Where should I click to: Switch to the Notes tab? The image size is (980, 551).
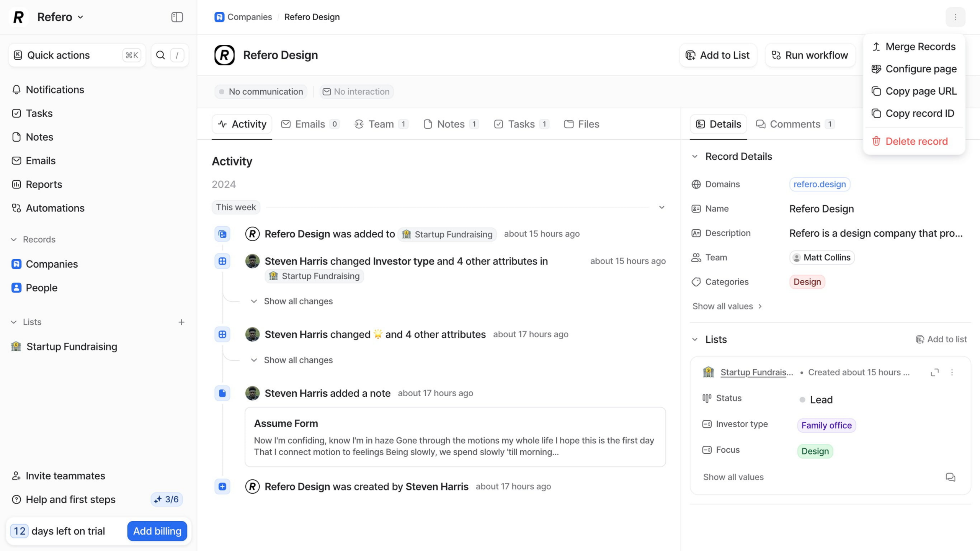[x=451, y=124]
